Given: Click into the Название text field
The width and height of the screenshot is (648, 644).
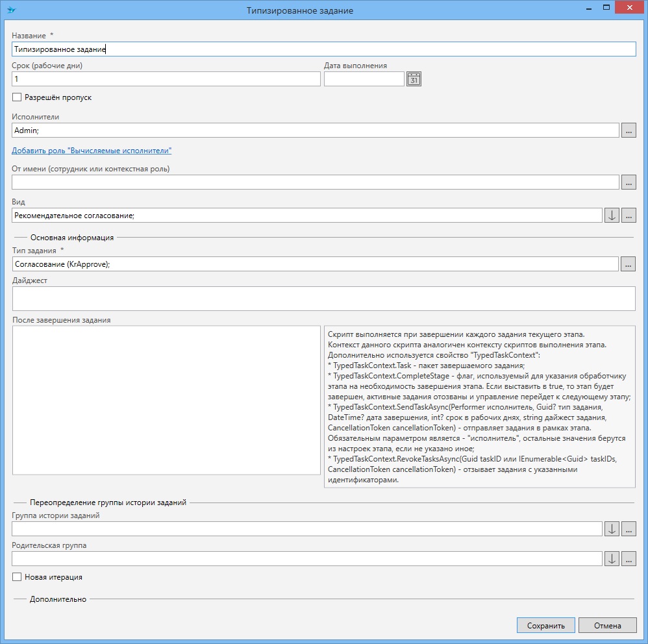Looking at the screenshot, I should pyautogui.click(x=323, y=49).
